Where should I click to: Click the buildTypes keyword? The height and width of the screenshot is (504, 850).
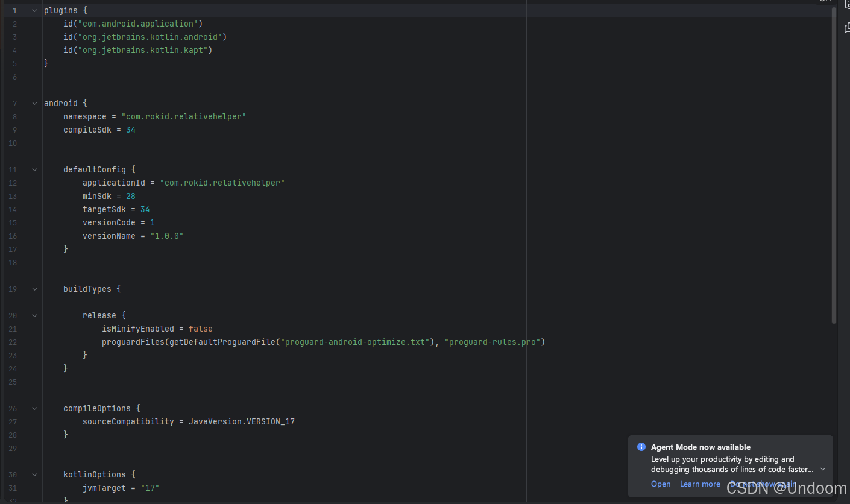(87, 289)
